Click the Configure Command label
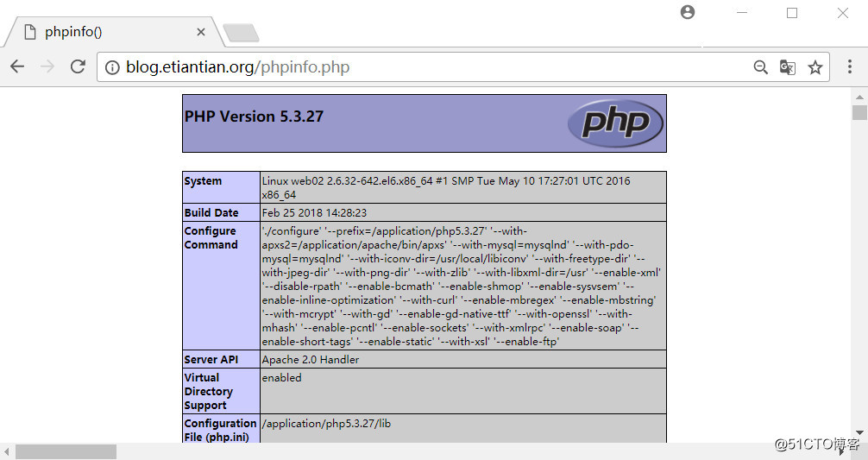868x460 pixels. tap(211, 237)
